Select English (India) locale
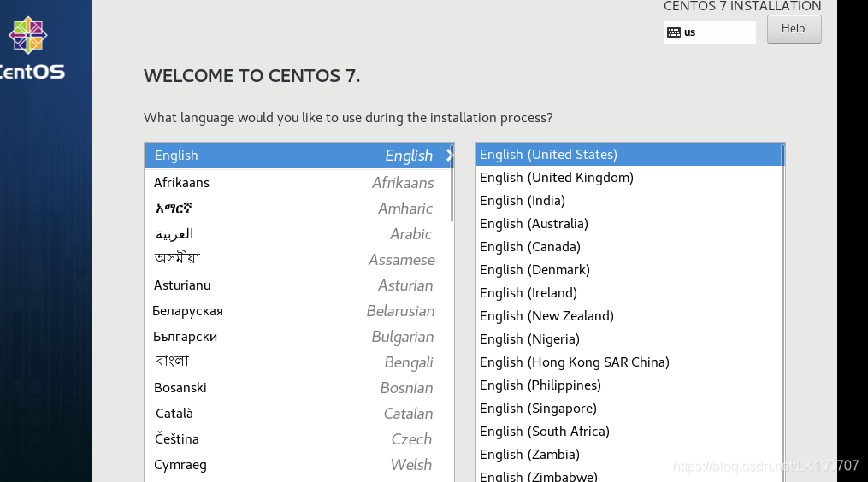 pos(629,200)
